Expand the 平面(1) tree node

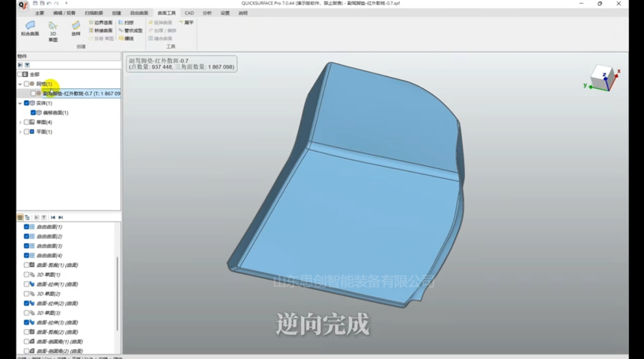[20, 132]
